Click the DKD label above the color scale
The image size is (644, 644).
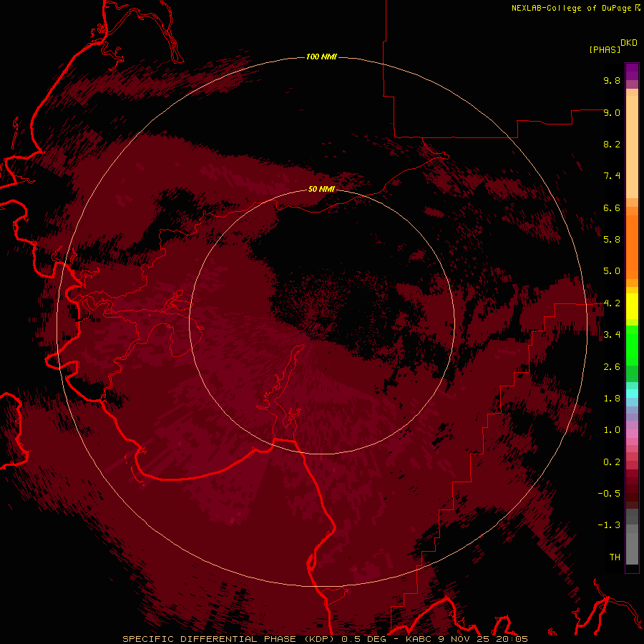click(x=628, y=43)
